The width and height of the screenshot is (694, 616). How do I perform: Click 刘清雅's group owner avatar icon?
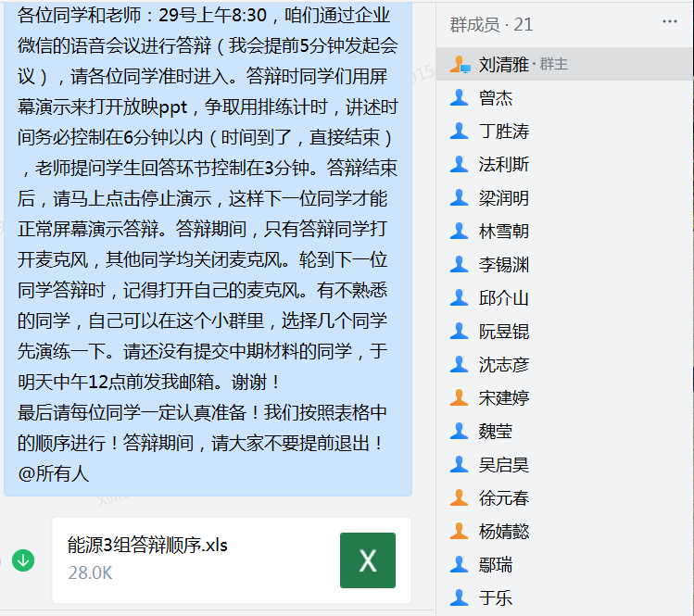coord(460,64)
